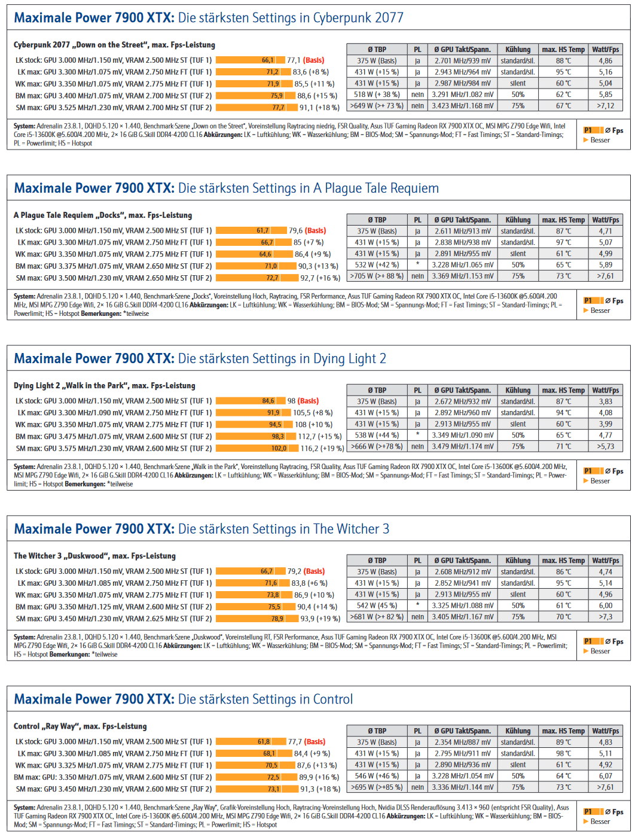Click the Besser arrow in Witcher 3 legend
This screenshot has width=638, height=840.
coord(586,651)
